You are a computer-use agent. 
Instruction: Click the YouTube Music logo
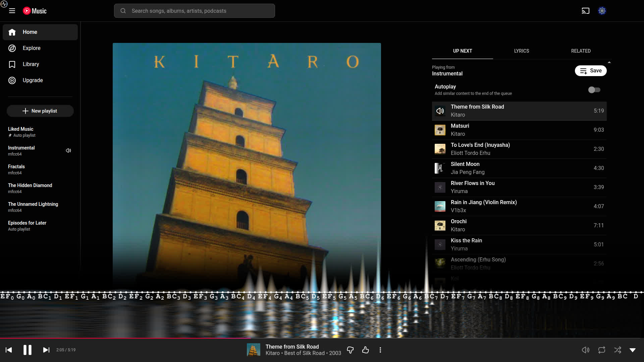(35, 11)
